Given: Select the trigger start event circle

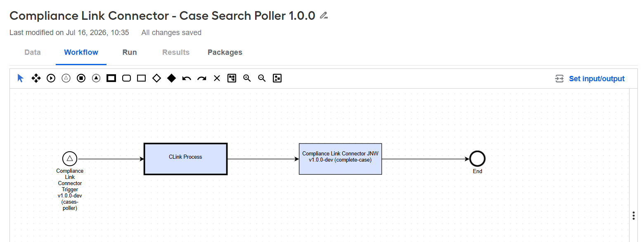Looking at the screenshot, I should [x=70, y=159].
